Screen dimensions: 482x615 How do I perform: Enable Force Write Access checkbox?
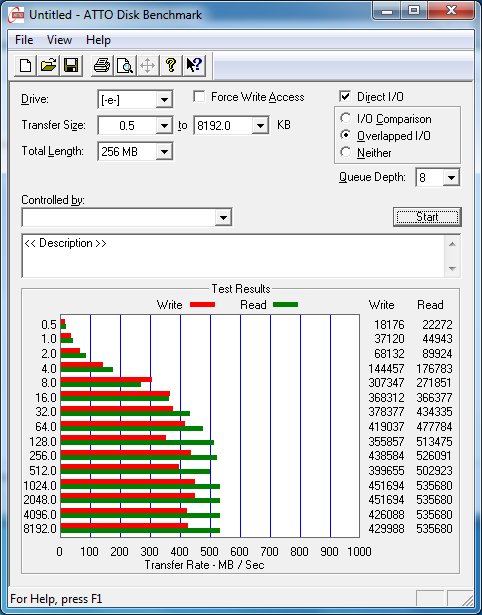point(199,96)
